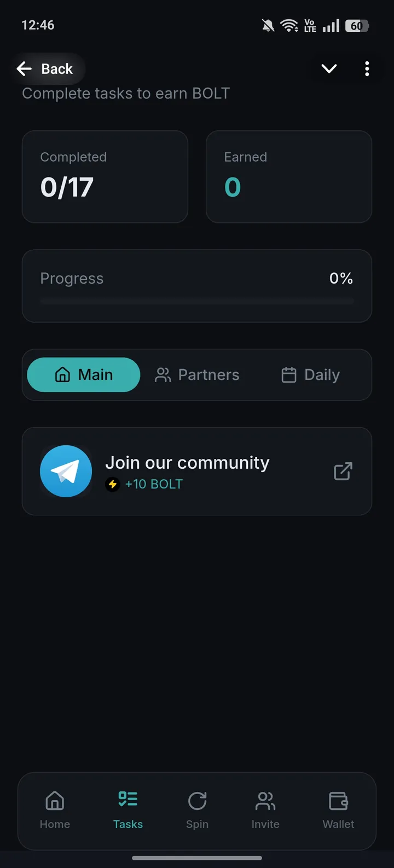Tap the muted notifications bell icon
The width and height of the screenshot is (394, 868).
pos(268,25)
